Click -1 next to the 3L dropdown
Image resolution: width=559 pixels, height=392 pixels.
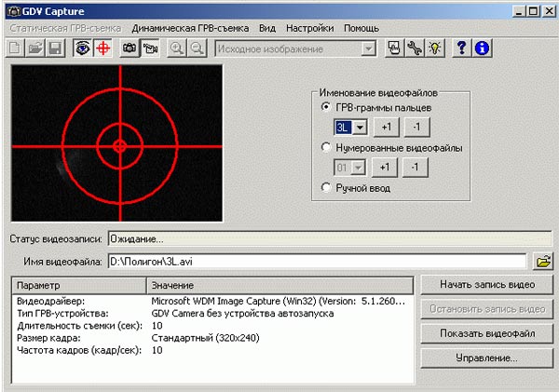(416, 128)
